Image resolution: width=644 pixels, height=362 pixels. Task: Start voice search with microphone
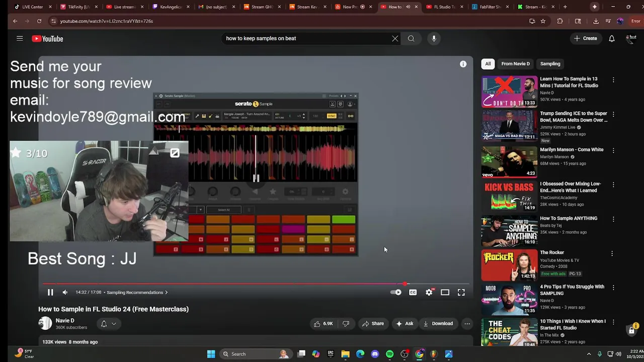[434, 38]
